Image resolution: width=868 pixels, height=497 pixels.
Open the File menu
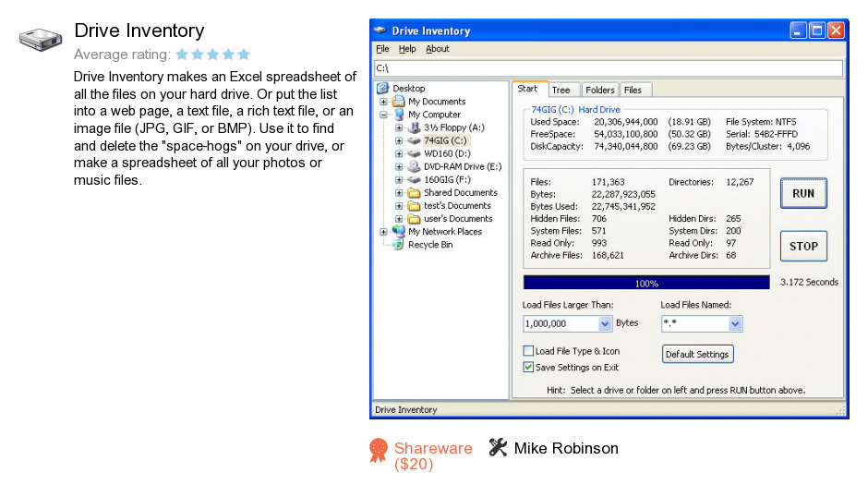tap(382, 49)
